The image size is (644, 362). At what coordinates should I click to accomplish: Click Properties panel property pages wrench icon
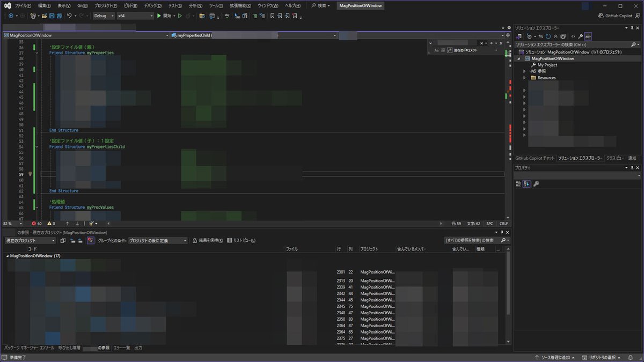pos(536,183)
